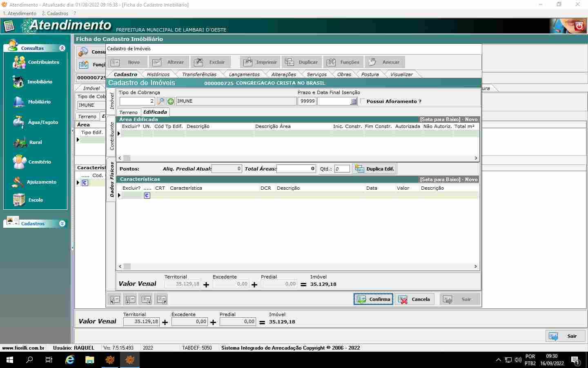This screenshot has height=368, width=588.
Task: Select the Contribuinte vertical tab
Action: click(x=111, y=136)
